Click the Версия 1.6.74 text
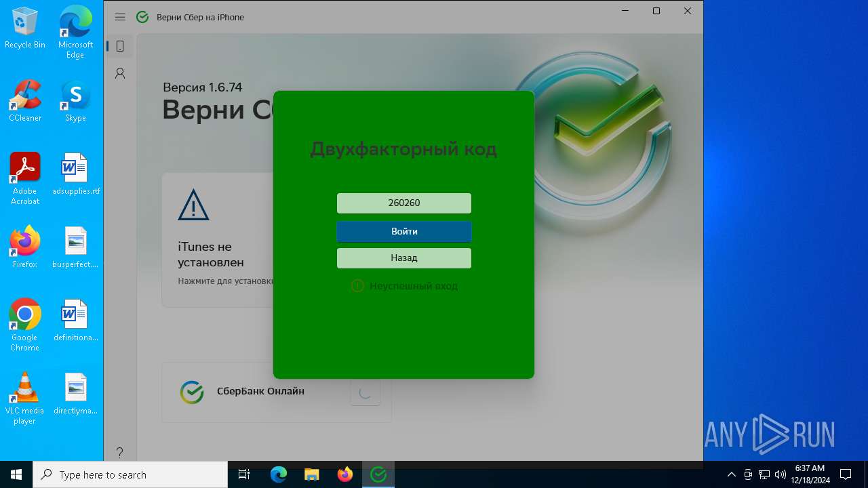The width and height of the screenshot is (868, 488). [x=202, y=87]
